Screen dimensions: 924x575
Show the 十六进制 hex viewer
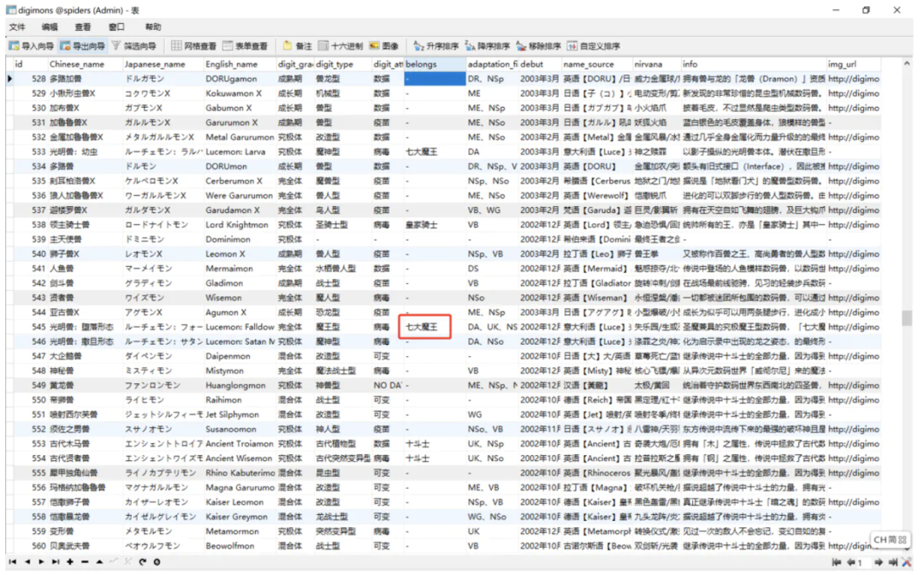(341, 46)
